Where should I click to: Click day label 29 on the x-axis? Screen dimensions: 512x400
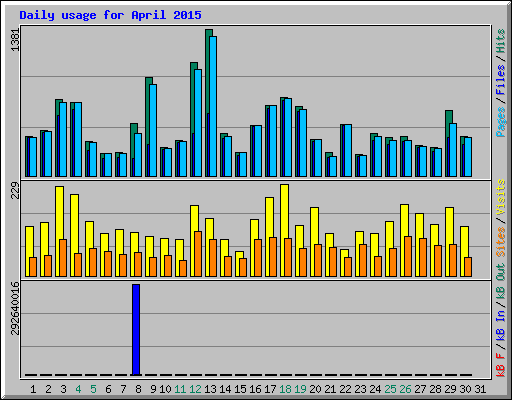point(450,389)
